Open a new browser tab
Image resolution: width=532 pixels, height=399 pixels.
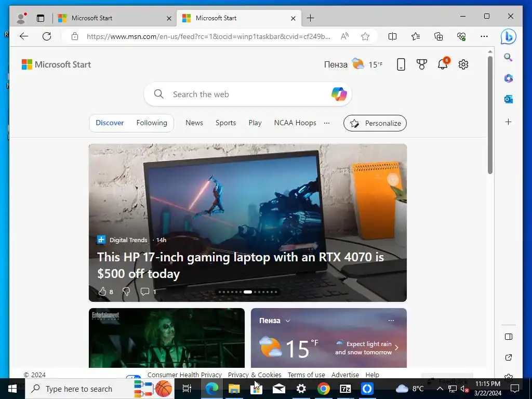click(310, 18)
